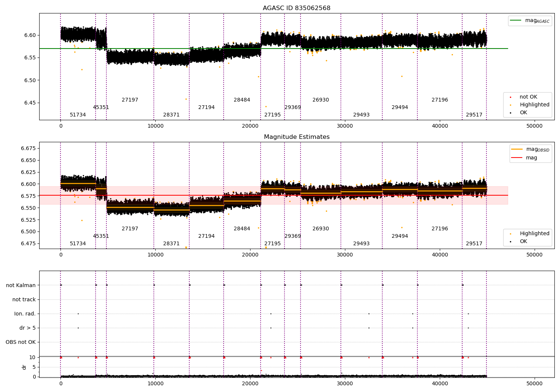The height and width of the screenshot is (392, 560).
Task: Click the 'OBS not OK' axis label
Action: tap(21, 342)
